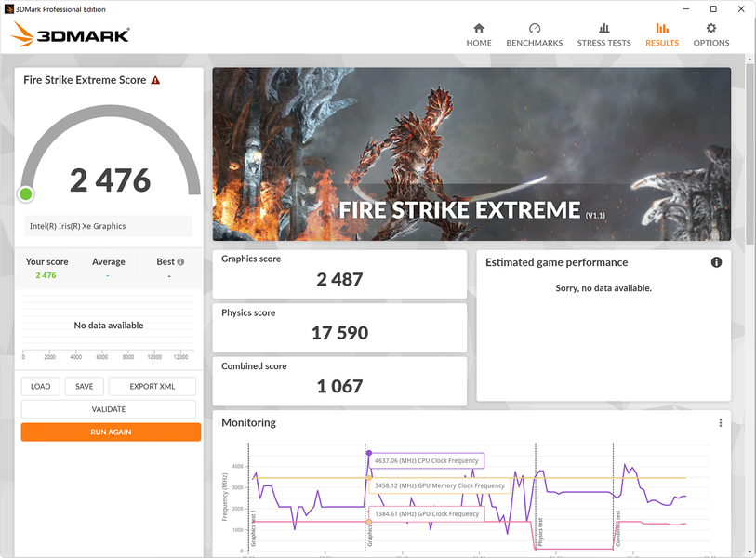This screenshot has width=756, height=558.
Task: Click the Fire Strike Extreme Score heading
Action: click(x=85, y=80)
